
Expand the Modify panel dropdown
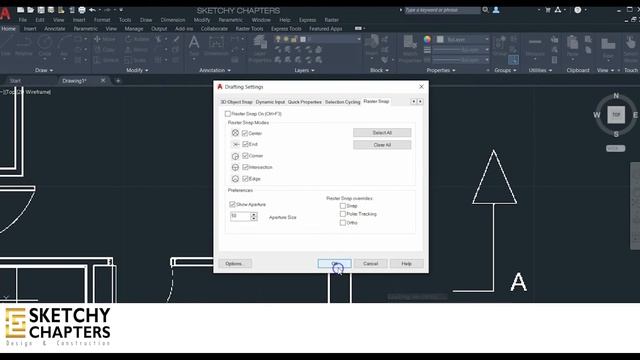click(x=137, y=70)
